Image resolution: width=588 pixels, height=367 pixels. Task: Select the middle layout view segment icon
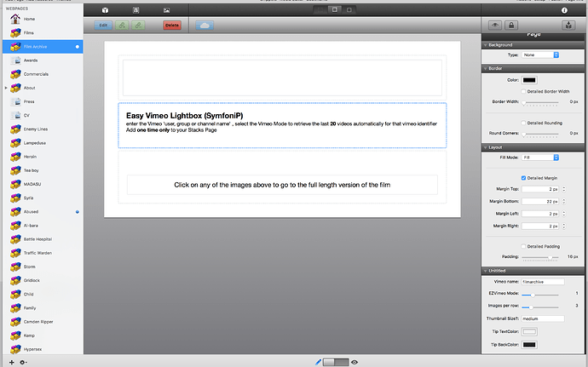point(335,9)
